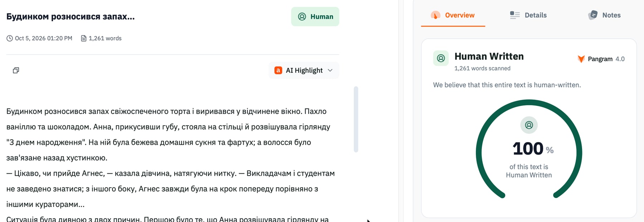Click the Pangram fox logo
This screenshot has height=222, width=644.
point(581,59)
